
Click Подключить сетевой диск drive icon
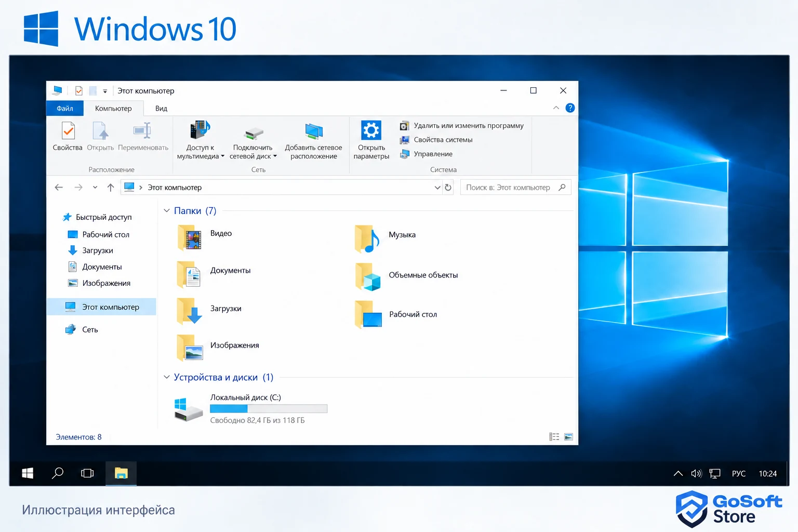click(254, 133)
